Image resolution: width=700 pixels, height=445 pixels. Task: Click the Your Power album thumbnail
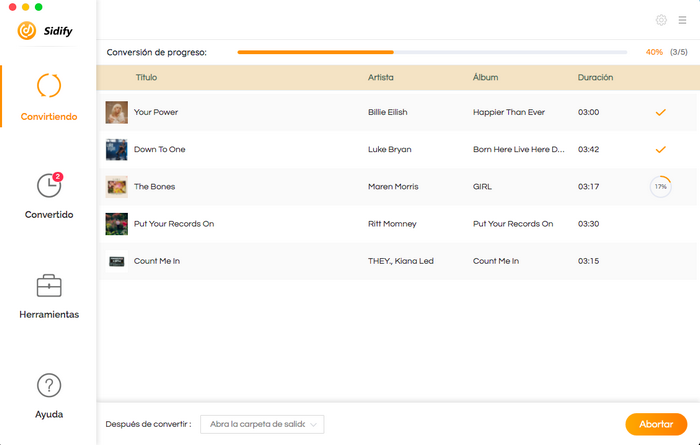click(117, 112)
